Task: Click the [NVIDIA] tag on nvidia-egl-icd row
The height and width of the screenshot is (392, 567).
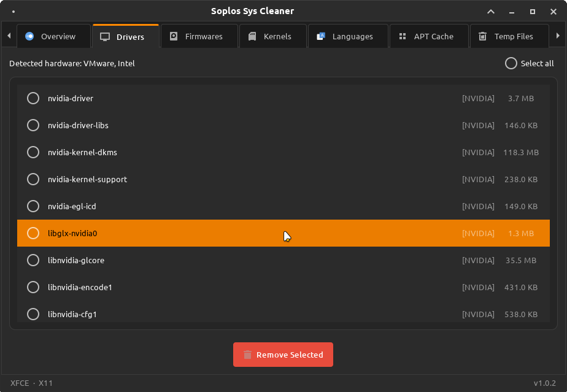Action: (478, 206)
